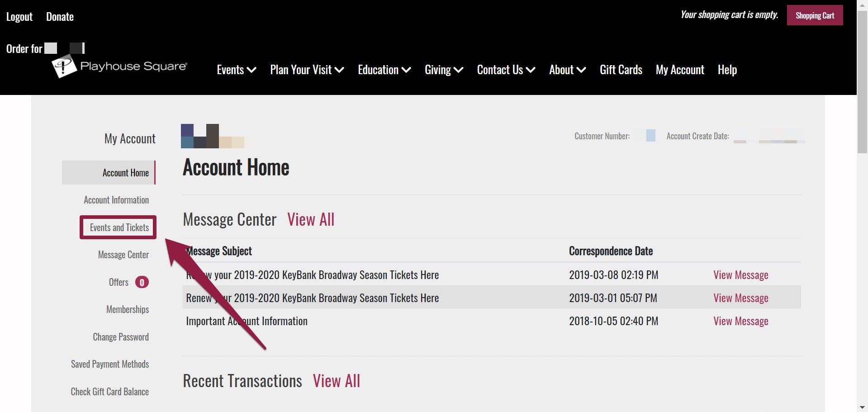
Task: View all Message Center messages
Action: 311,220
